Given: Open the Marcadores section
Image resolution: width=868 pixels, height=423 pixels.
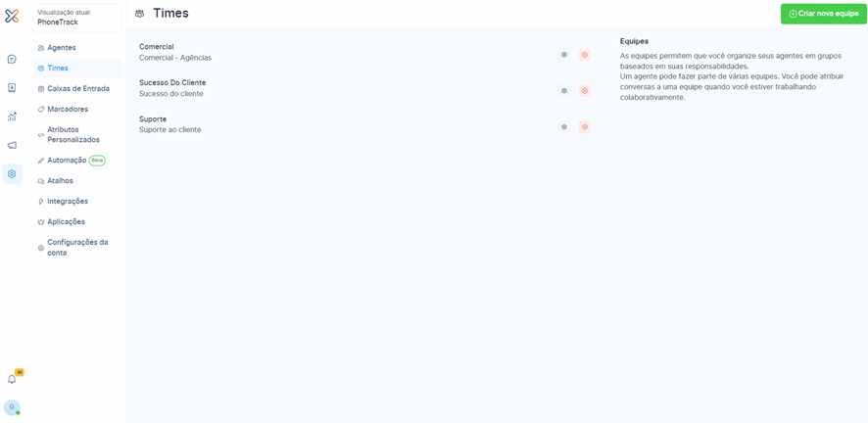Looking at the screenshot, I should coord(77,109).
